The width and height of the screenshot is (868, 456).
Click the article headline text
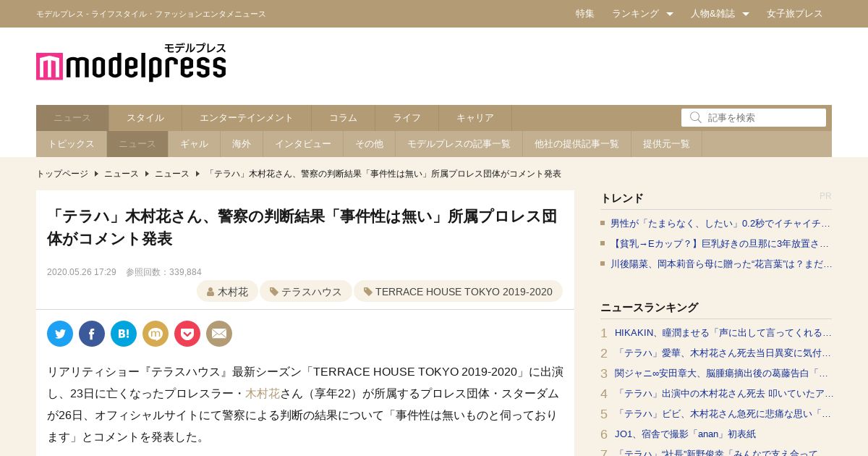(302, 227)
